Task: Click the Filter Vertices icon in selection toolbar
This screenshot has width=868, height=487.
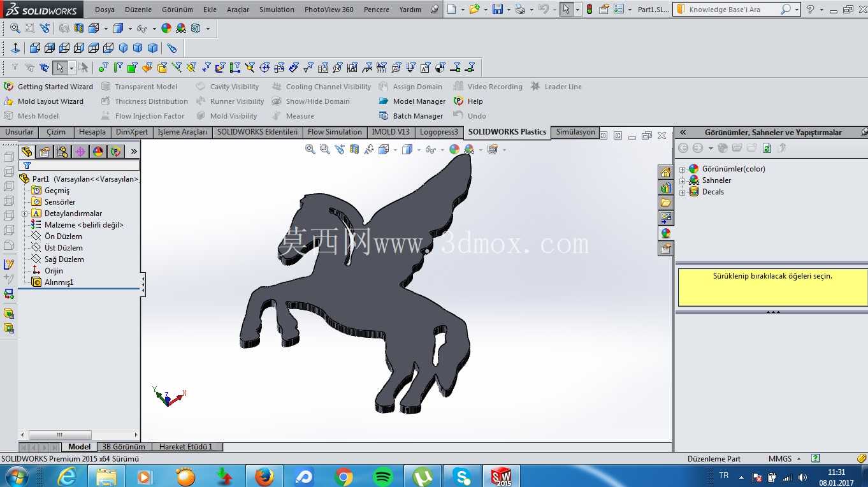Action: tap(103, 68)
